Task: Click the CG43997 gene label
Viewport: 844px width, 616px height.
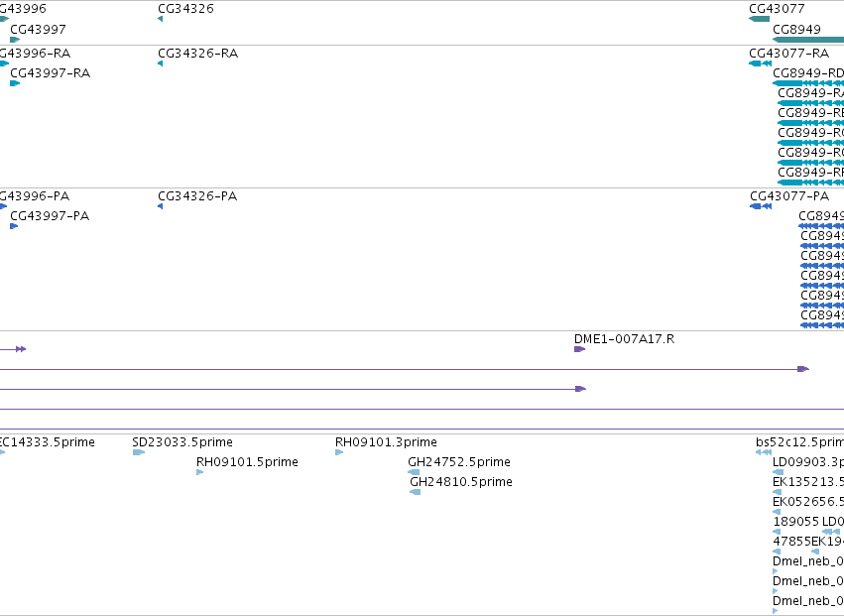Action: [x=39, y=29]
